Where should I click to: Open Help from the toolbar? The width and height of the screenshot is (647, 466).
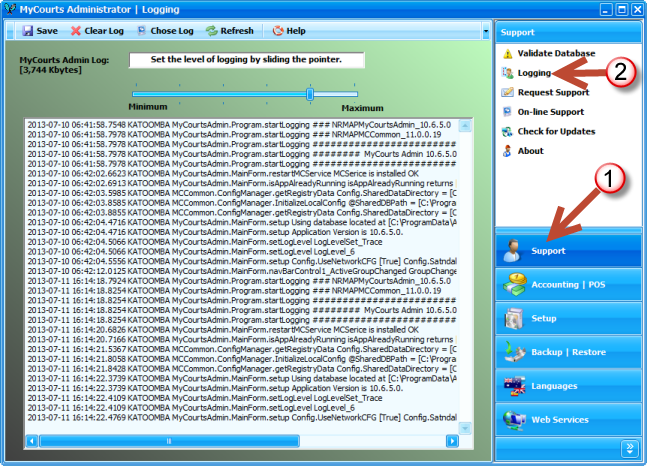coord(288,31)
